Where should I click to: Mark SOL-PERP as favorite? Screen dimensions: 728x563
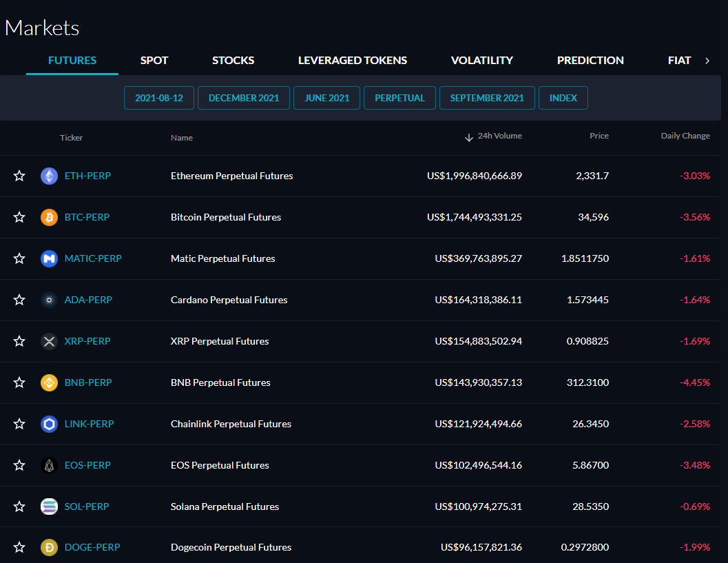click(19, 506)
